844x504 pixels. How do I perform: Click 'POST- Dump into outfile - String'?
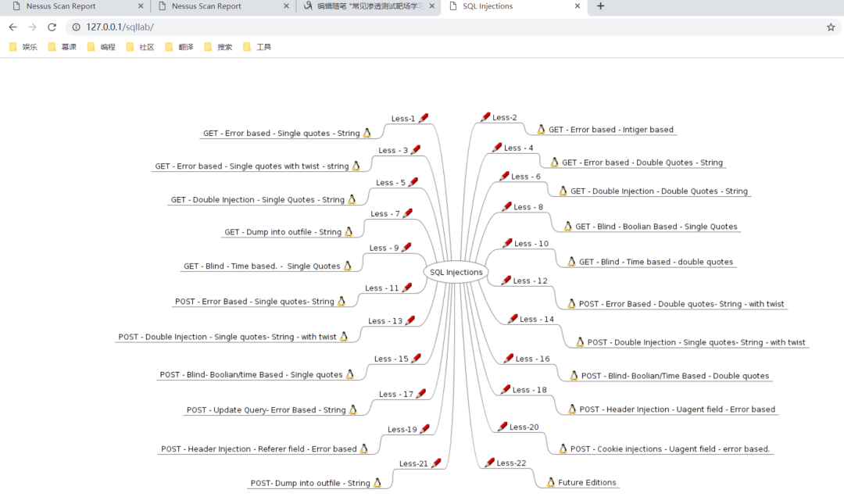[310, 483]
